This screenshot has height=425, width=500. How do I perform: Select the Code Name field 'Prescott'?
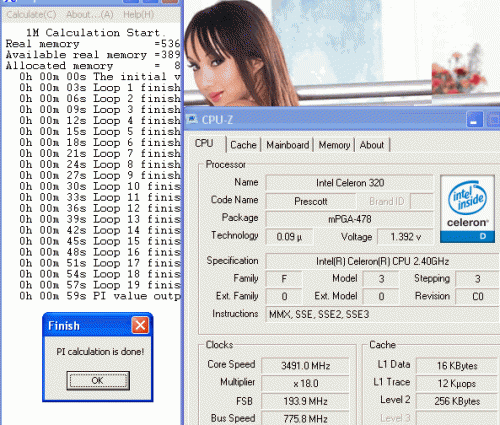pyautogui.click(x=311, y=201)
